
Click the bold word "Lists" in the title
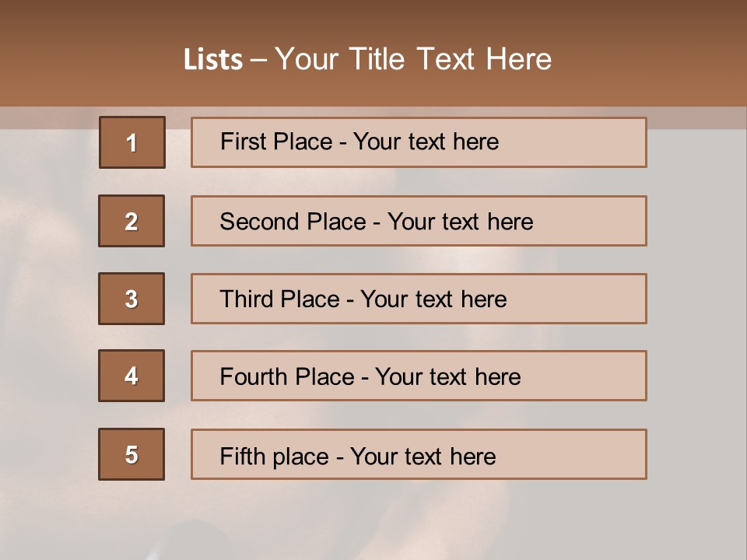coord(212,59)
